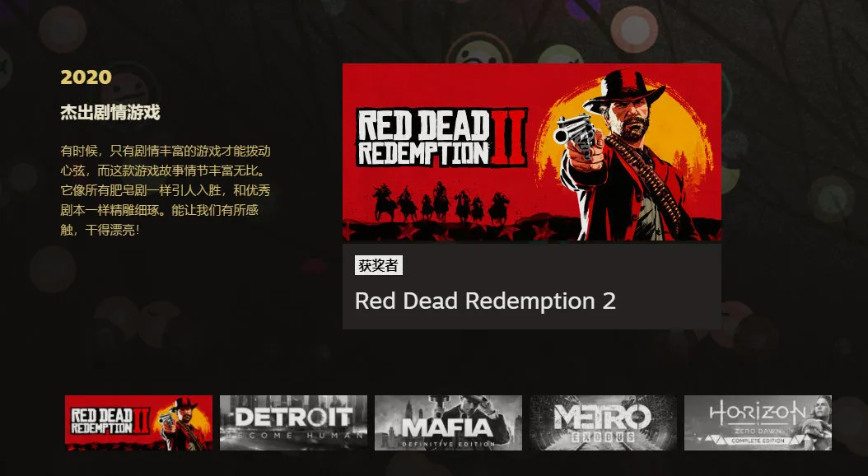Click the 2020 year heading
This screenshot has height=476, width=868.
[86, 77]
